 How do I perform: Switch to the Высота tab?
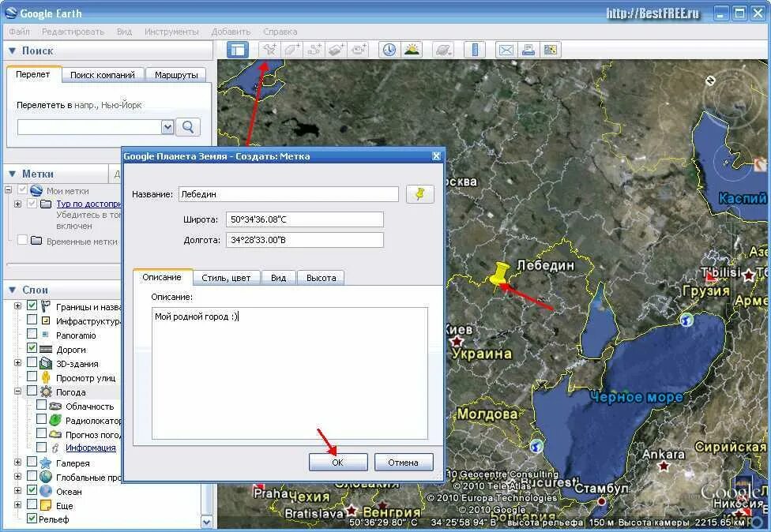pyautogui.click(x=321, y=278)
